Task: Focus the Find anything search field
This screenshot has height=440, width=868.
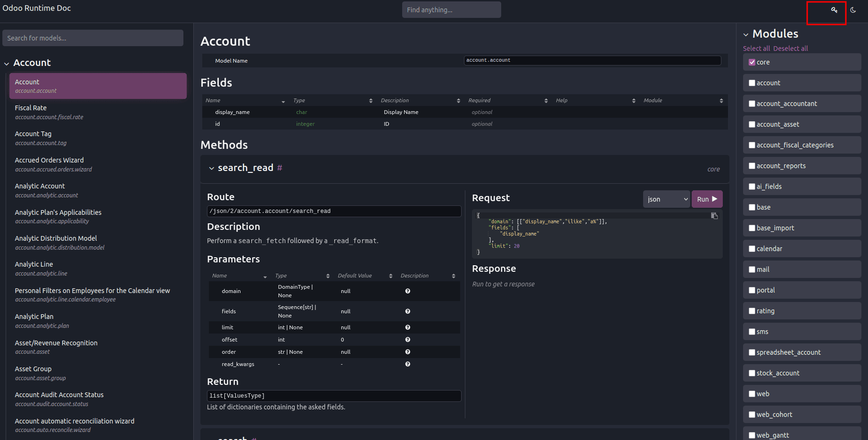Action: (452, 10)
